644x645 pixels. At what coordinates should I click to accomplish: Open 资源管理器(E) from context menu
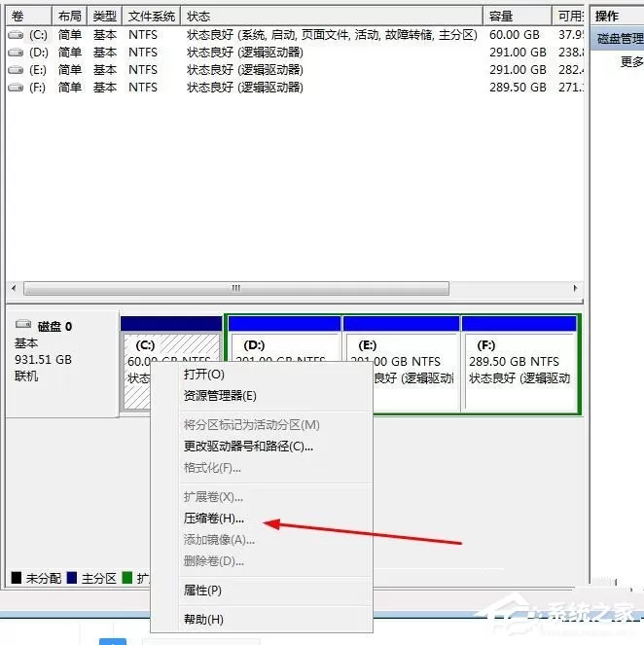click(x=220, y=396)
